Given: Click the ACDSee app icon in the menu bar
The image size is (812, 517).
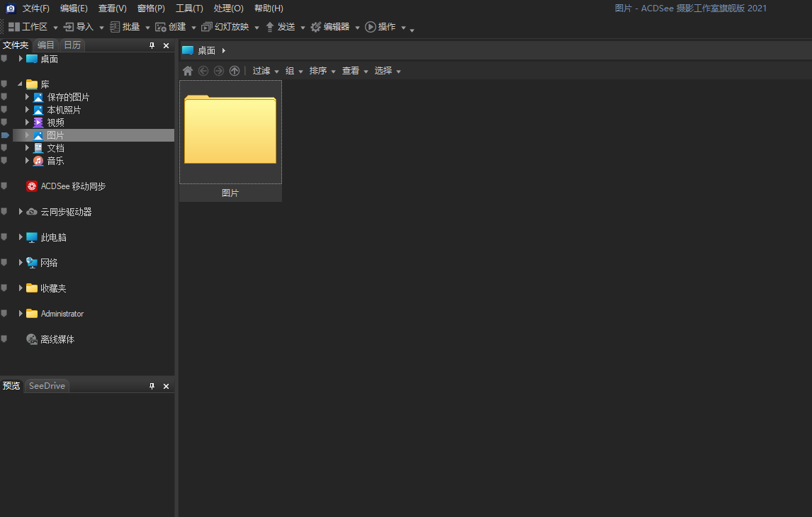Looking at the screenshot, I should coord(11,8).
